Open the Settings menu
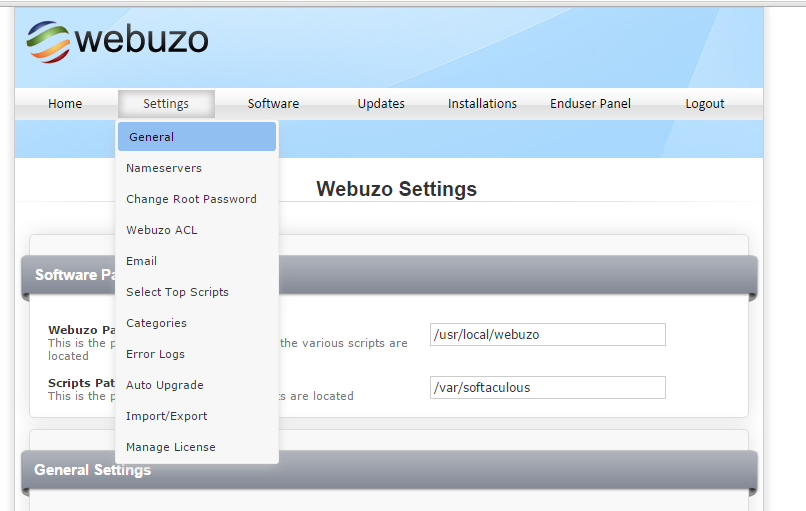806x511 pixels. [x=166, y=104]
